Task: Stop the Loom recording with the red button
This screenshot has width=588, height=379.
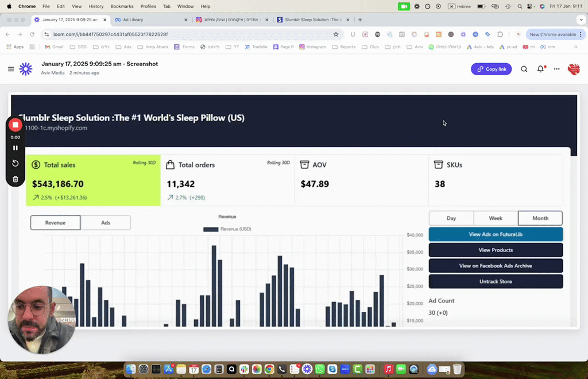Action: click(16, 125)
